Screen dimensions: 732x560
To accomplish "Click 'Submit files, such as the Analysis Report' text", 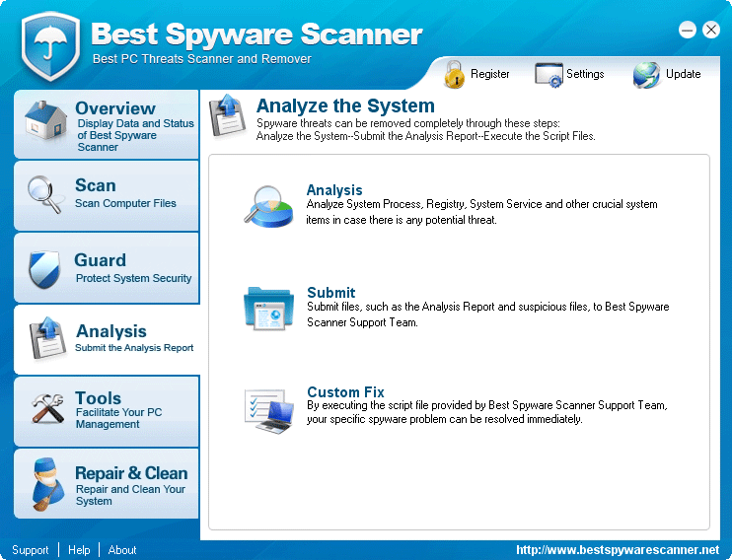I will (488, 315).
